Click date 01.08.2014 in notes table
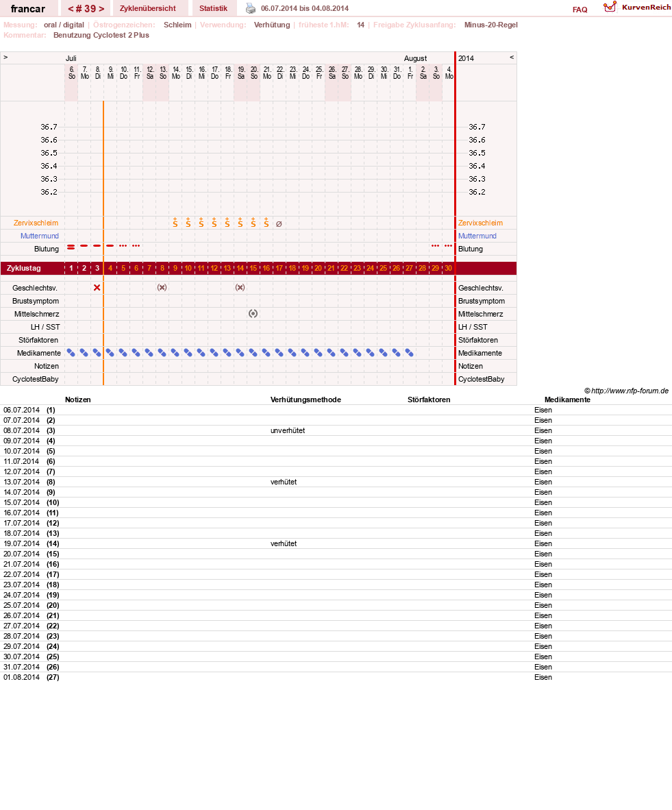The height and width of the screenshot is (810, 672). 22,677
